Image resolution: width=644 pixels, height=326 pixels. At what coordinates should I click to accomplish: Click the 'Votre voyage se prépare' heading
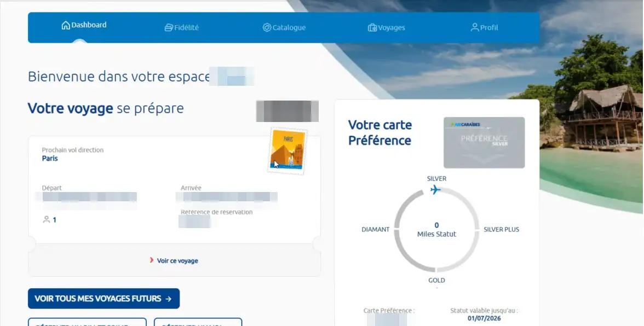tap(106, 108)
